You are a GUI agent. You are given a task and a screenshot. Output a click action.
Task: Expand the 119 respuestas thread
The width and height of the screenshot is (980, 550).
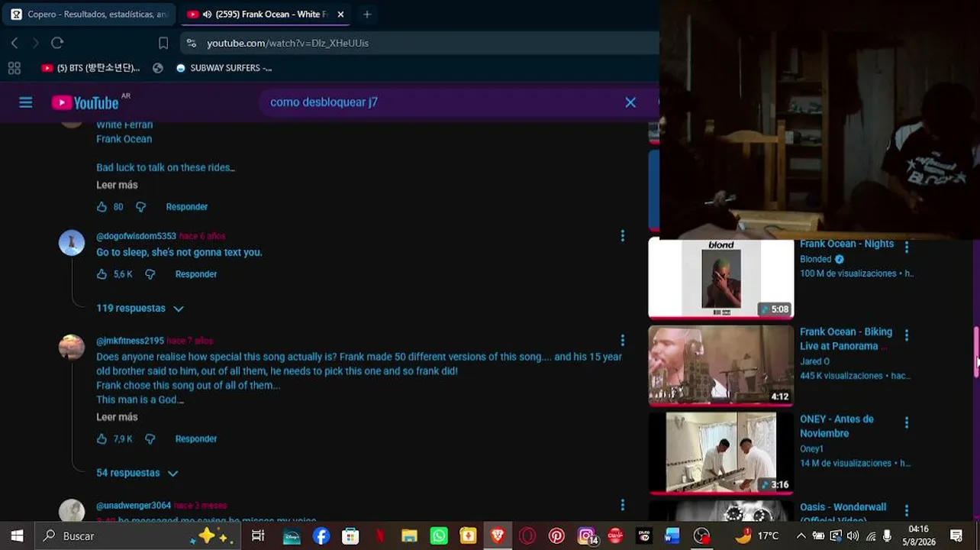click(x=140, y=309)
